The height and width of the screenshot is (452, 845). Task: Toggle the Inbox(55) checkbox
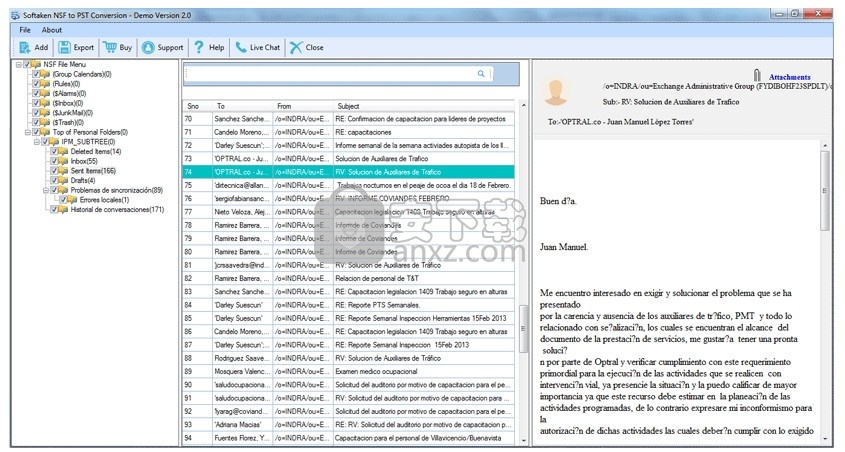[x=54, y=161]
